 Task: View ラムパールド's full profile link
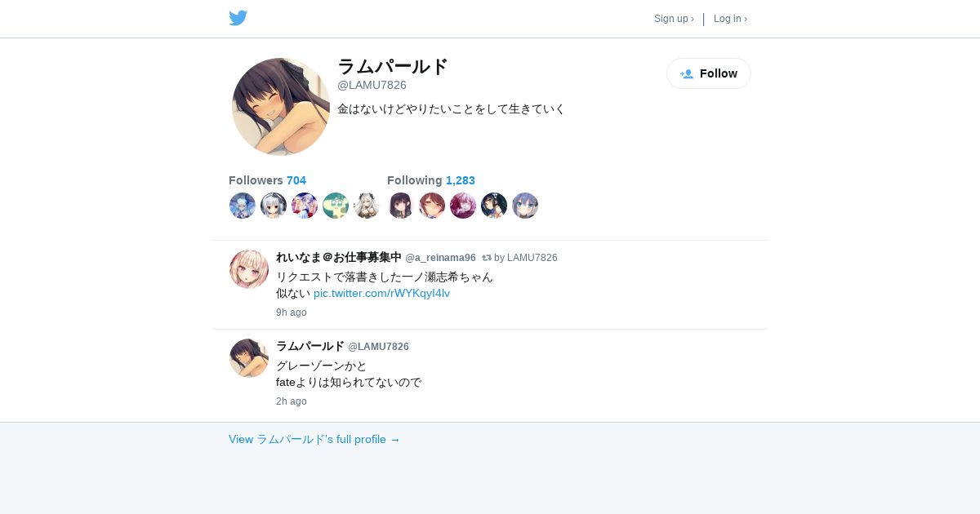(314, 439)
